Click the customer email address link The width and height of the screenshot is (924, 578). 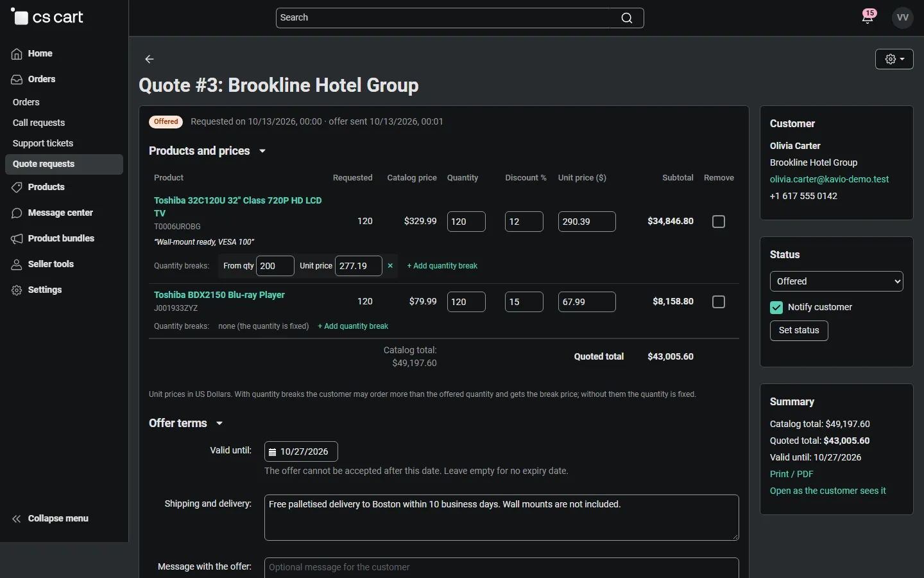tap(829, 179)
